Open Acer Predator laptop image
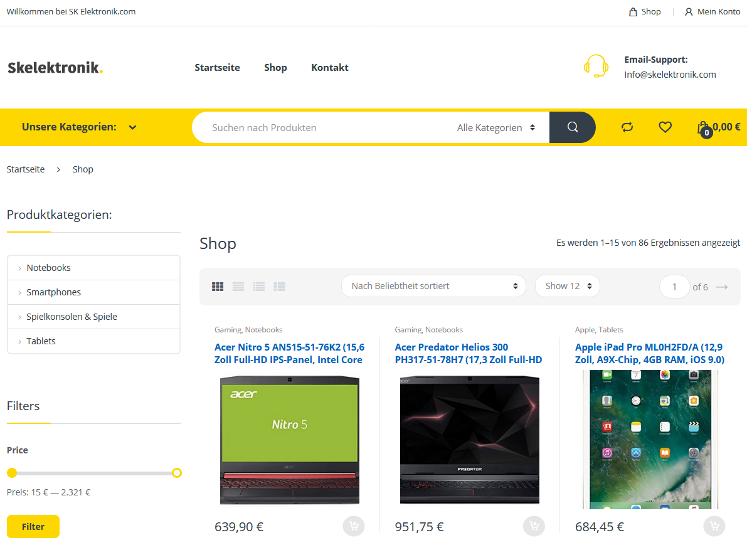747x560 pixels. click(470, 440)
